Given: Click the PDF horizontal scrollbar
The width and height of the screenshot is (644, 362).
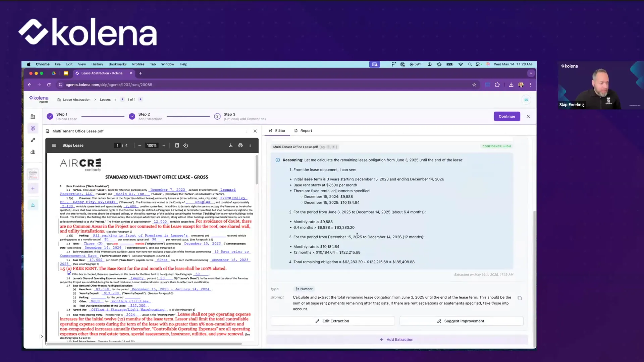Looking at the screenshot, I should coord(144,344).
